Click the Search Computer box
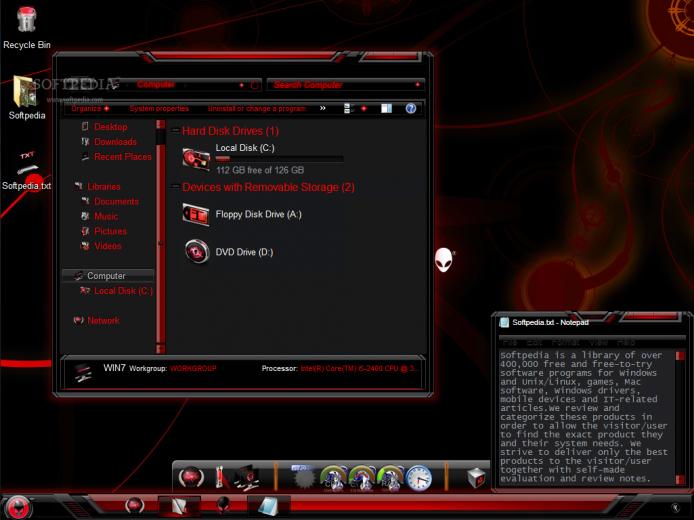Image resolution: width=694 pixels, height=520 pixels. tap(346, 85)
